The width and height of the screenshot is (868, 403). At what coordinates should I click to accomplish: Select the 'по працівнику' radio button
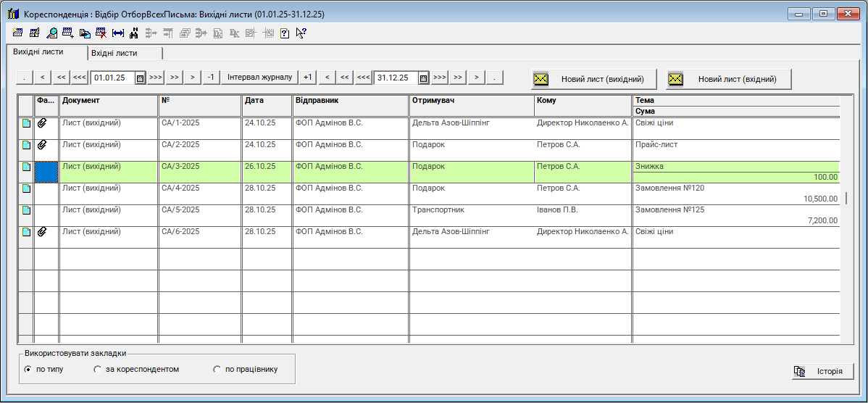(217, 370)
